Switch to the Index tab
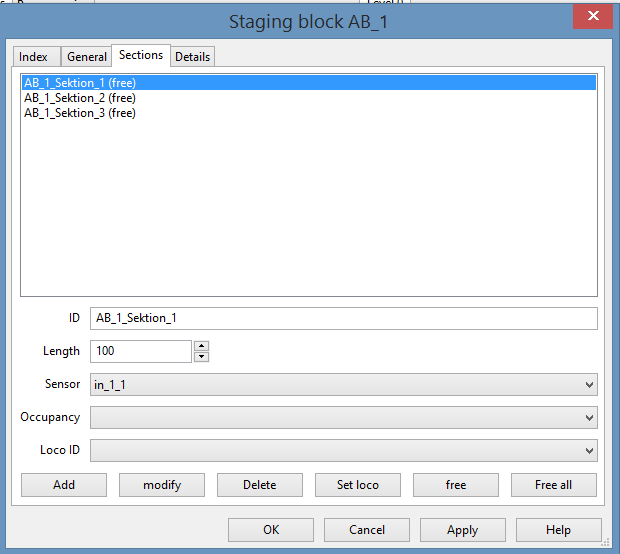Viewport: 620px width, 554px height. click(33, 57)
